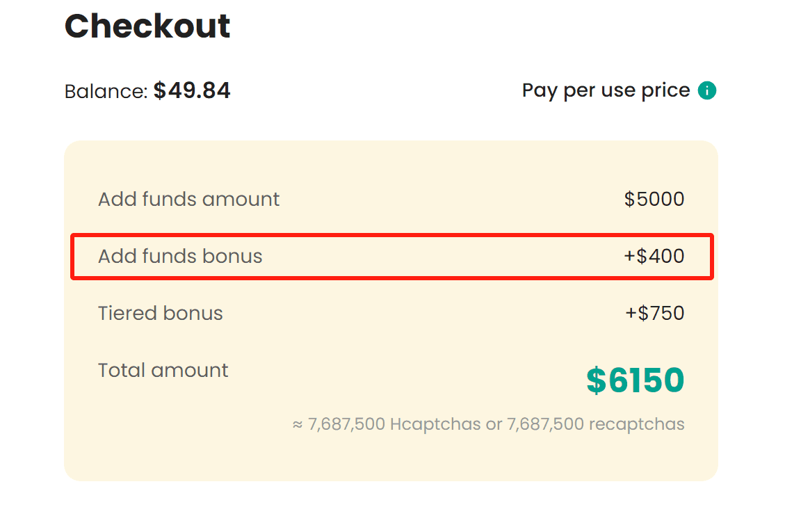Click the green $6150 total
Image resolution: width=785 pixels, height=532 pixels.
635,381
